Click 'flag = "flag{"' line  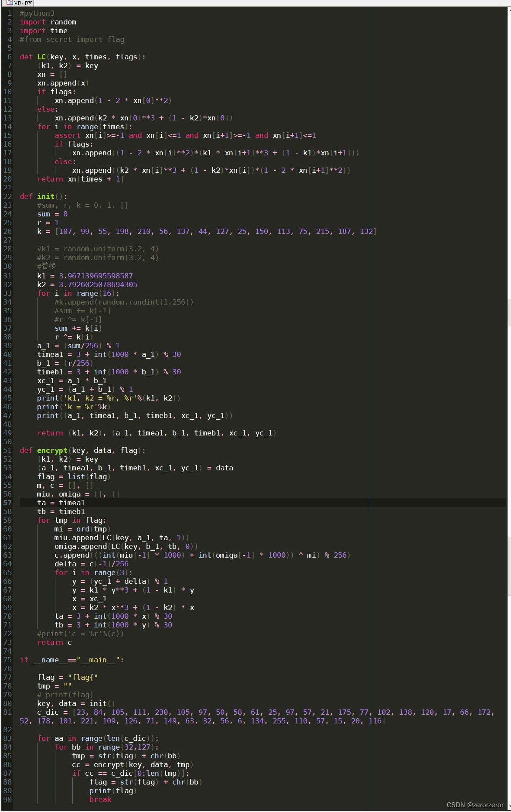click(68, 677)
